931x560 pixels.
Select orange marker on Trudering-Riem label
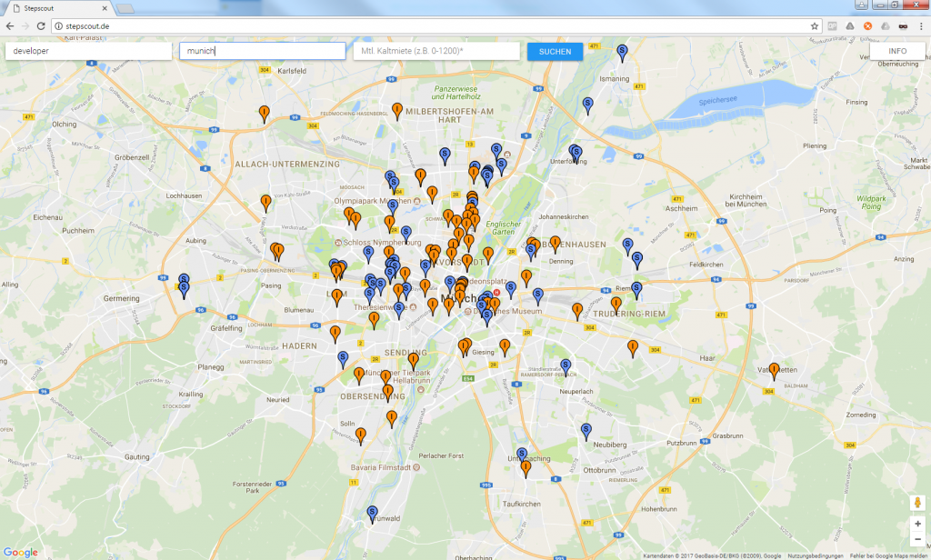616,305
